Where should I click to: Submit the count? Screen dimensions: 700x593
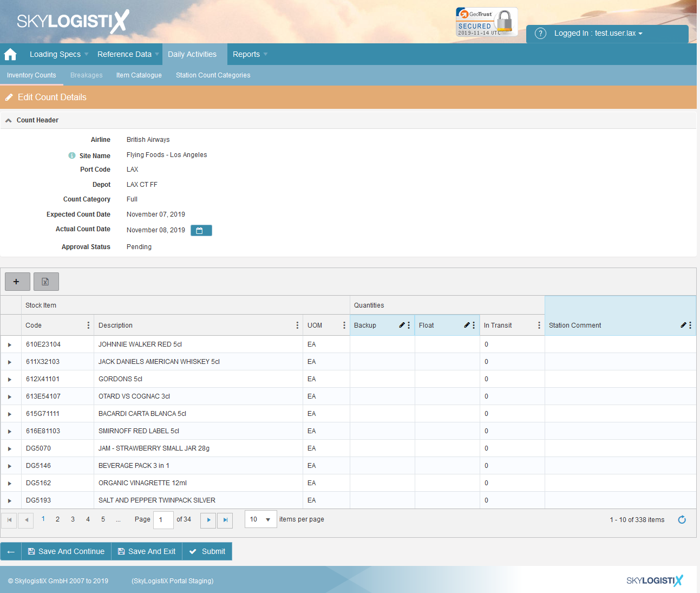coord(207,551)
